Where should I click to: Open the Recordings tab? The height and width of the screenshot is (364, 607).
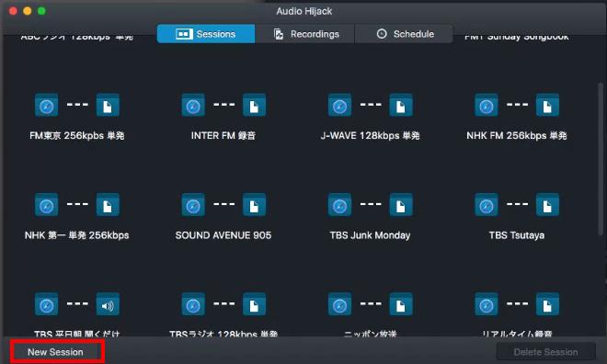[x=305, y=34]
